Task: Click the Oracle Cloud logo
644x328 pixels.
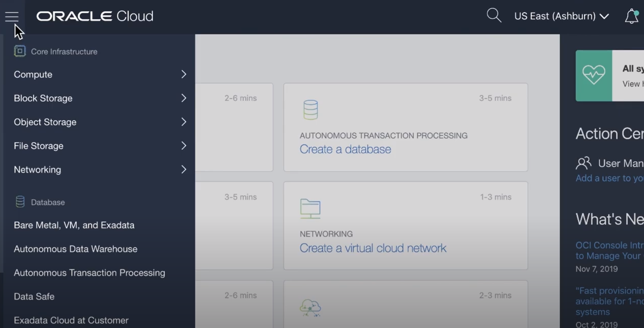Action: click(x=95, y=16)
